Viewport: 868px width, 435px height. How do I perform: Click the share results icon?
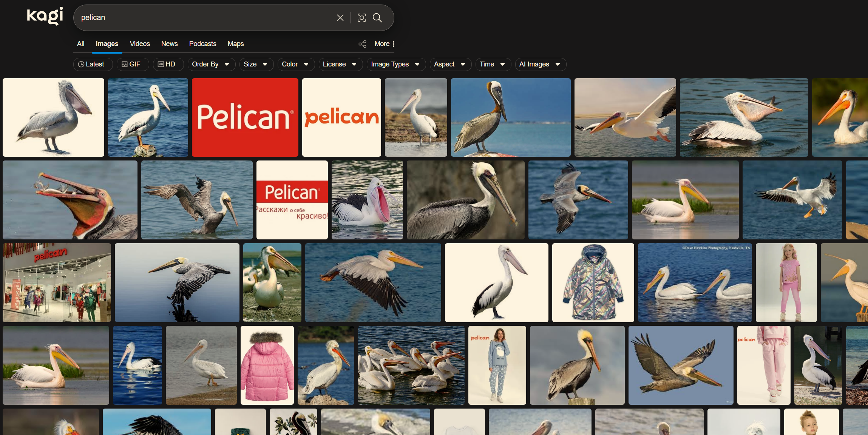click(362, 44)
